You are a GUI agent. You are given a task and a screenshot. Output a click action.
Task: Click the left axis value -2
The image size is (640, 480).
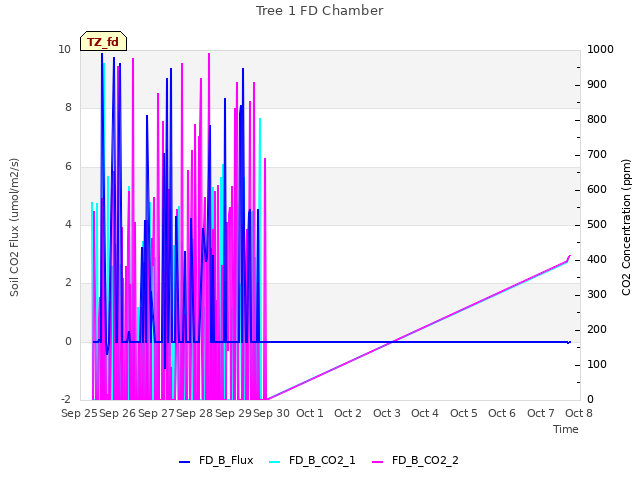pyautogui.click(x=66, y=399)
